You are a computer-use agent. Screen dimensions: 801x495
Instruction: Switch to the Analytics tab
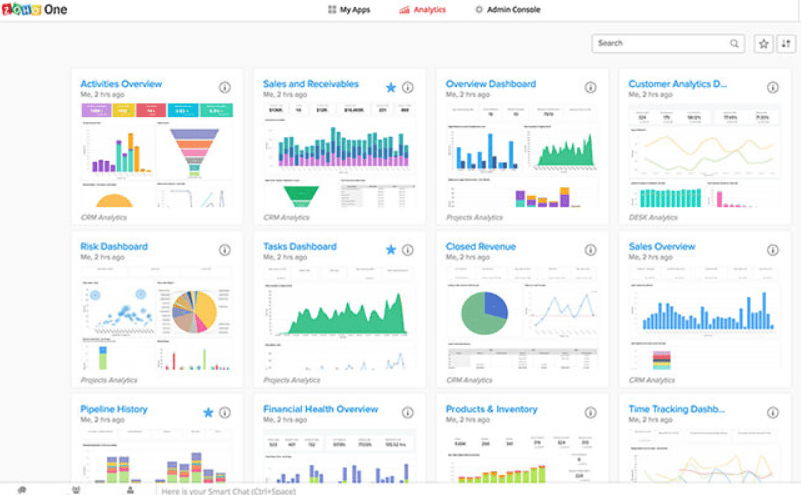pyautogui.click(x=422, y=10)
